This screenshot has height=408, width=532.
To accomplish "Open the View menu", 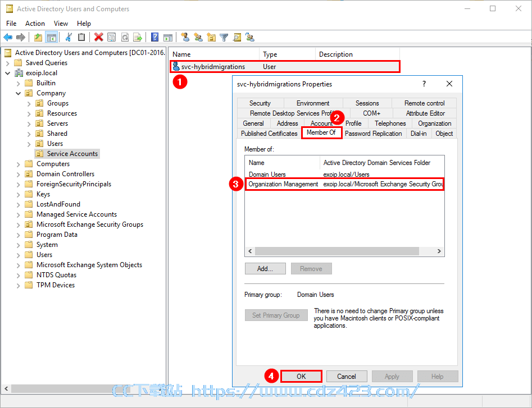I will [61, 24].
